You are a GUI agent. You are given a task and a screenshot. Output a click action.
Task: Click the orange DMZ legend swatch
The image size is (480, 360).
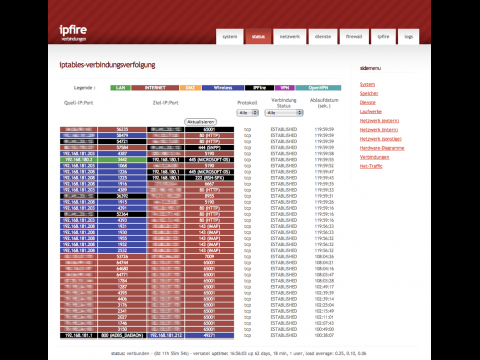(x=190, y=88)
